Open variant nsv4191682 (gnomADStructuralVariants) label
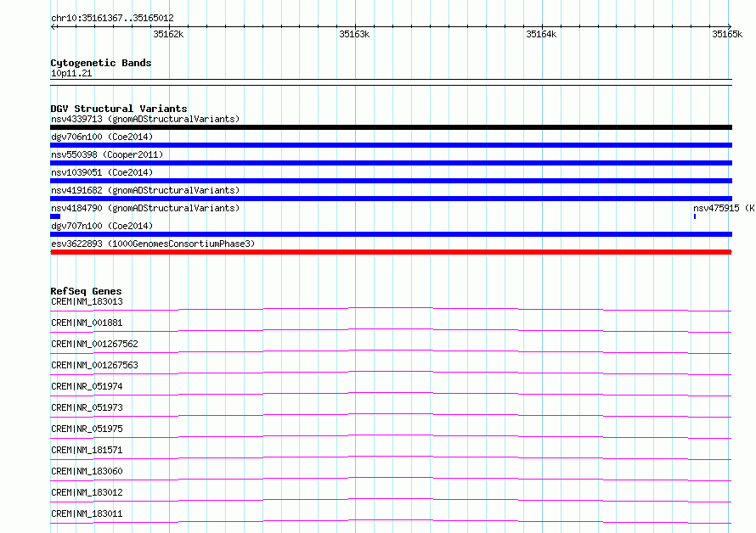The width and height of the screenshot is (756, 533). (145, 190)
